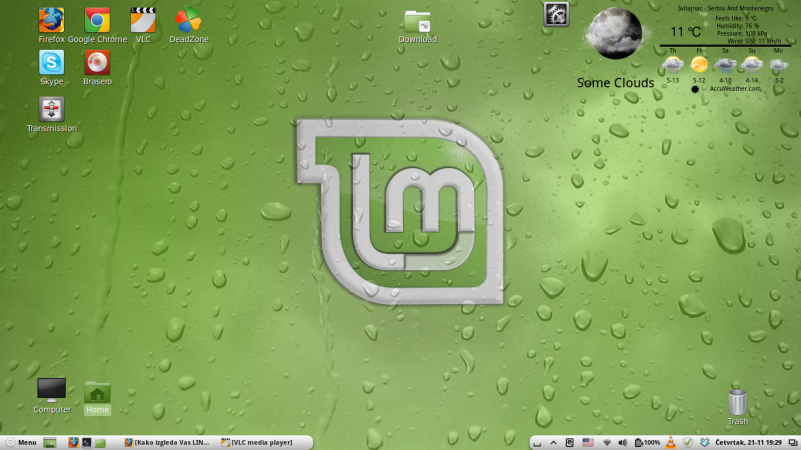Select Friday's sunny forecast icon

[x=699, y=65]
